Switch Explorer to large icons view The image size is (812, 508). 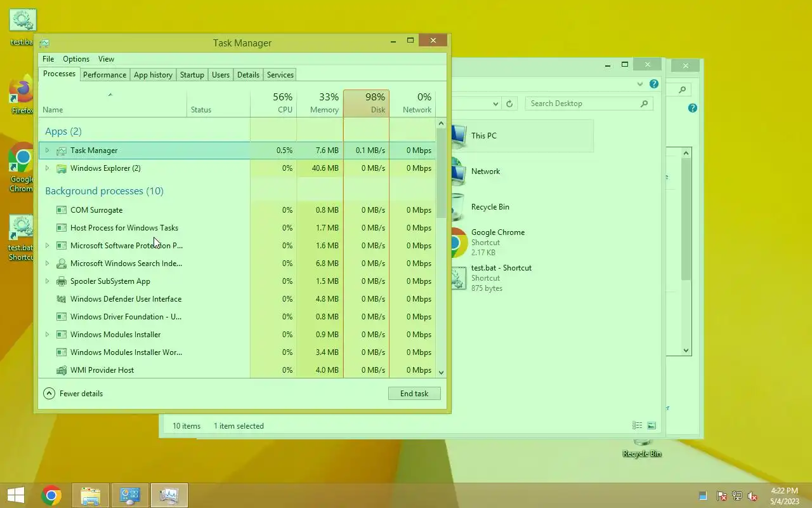[x=652, y=425]
